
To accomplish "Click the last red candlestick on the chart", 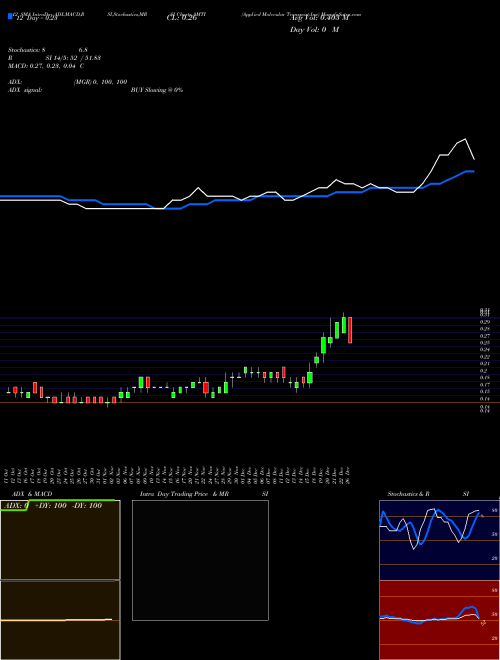I will click(x=350, y=330).
